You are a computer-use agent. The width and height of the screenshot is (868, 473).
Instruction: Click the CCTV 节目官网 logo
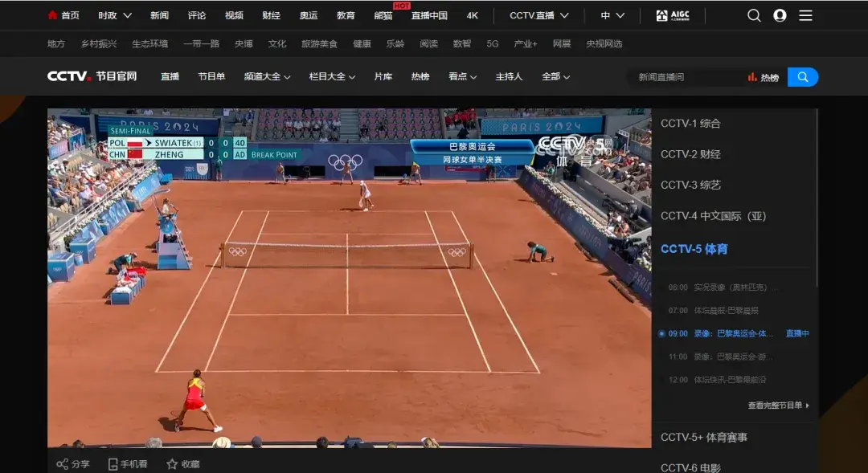pos(92,76)
